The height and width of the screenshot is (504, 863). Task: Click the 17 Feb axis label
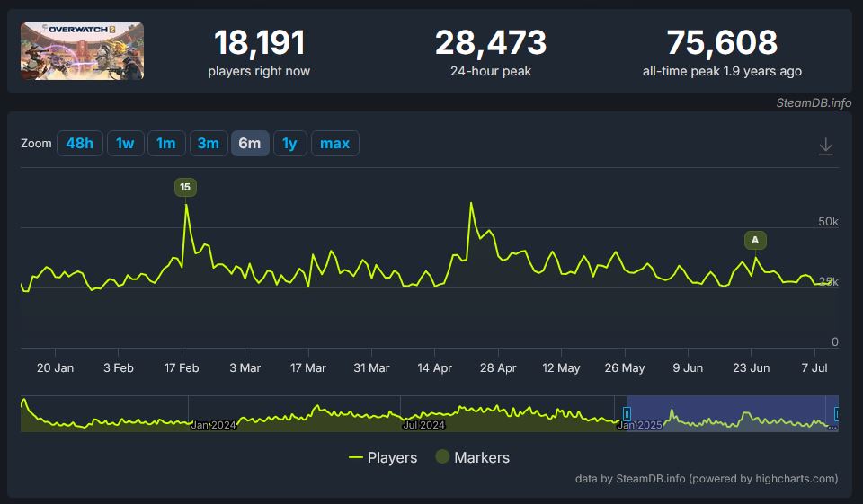[182, 368]
